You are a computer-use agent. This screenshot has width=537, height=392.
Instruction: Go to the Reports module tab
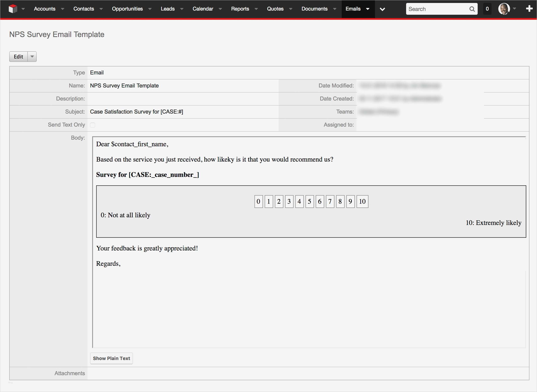[240, 9]
